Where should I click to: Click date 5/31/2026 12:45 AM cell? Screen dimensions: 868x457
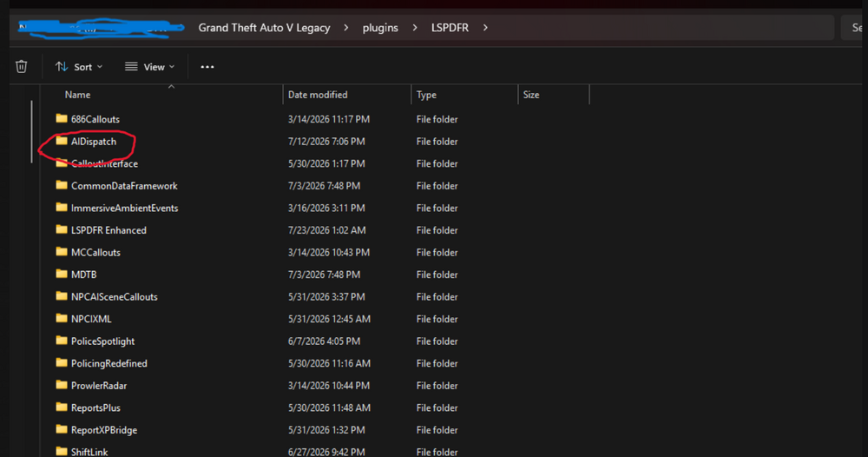point(329,319)
